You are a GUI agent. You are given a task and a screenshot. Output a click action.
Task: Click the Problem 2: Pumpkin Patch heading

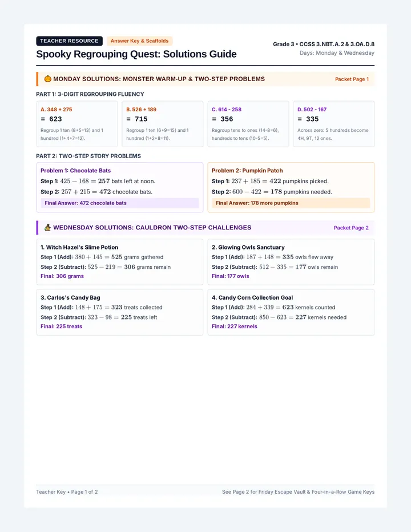[247, 171]
